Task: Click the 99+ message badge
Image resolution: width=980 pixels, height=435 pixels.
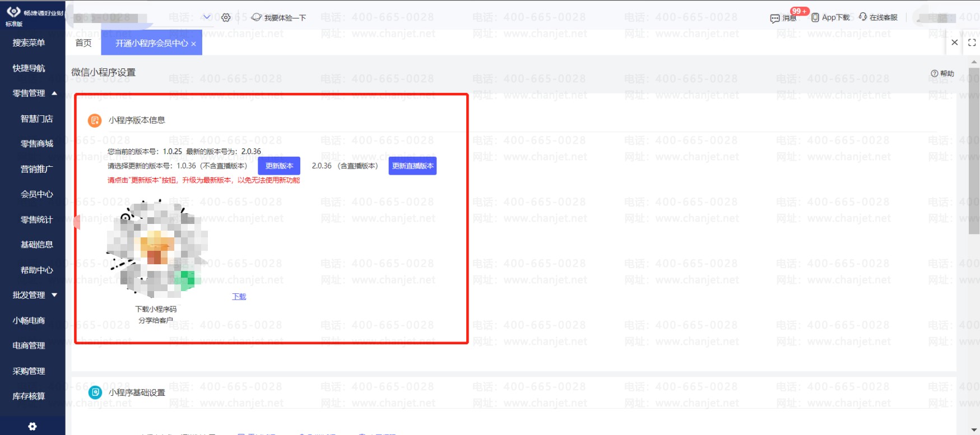Action: pyautogui.click(x=800, y=11)
